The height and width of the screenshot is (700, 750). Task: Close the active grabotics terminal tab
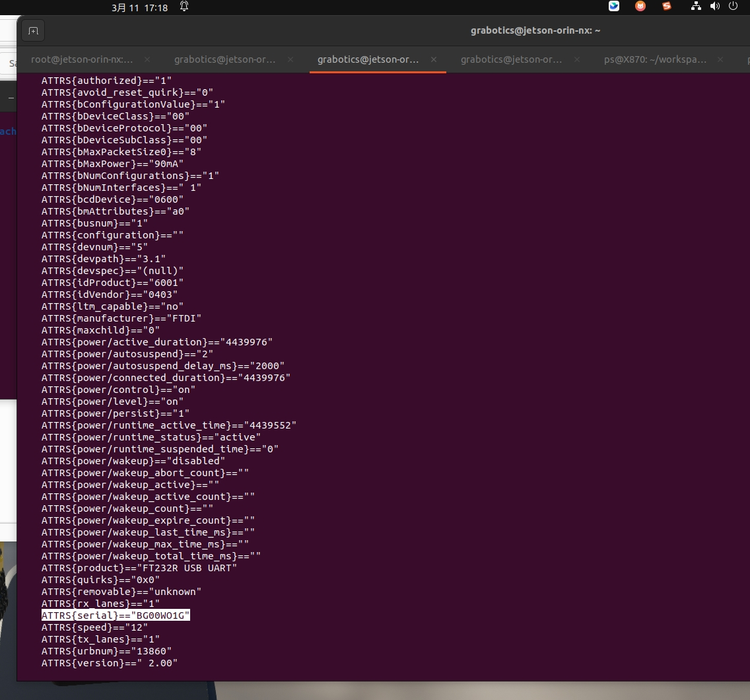click(x=434, y=59)
